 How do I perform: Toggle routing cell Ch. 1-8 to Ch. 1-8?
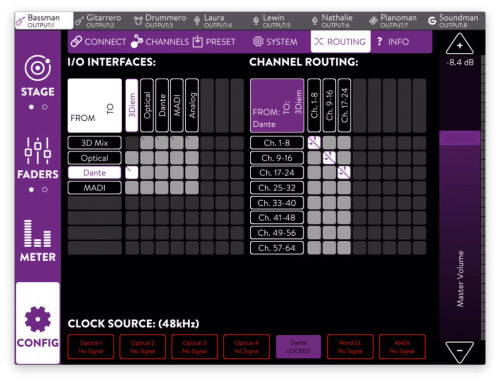point(314,142)
